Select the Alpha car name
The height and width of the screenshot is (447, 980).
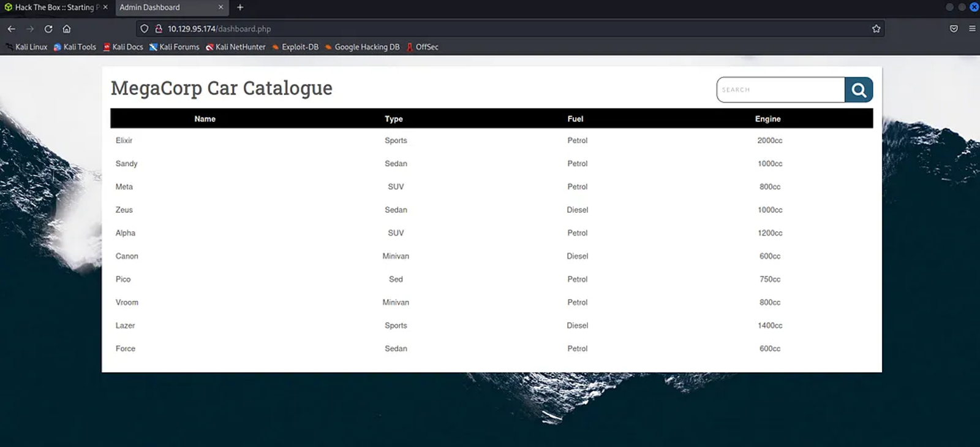125,233
